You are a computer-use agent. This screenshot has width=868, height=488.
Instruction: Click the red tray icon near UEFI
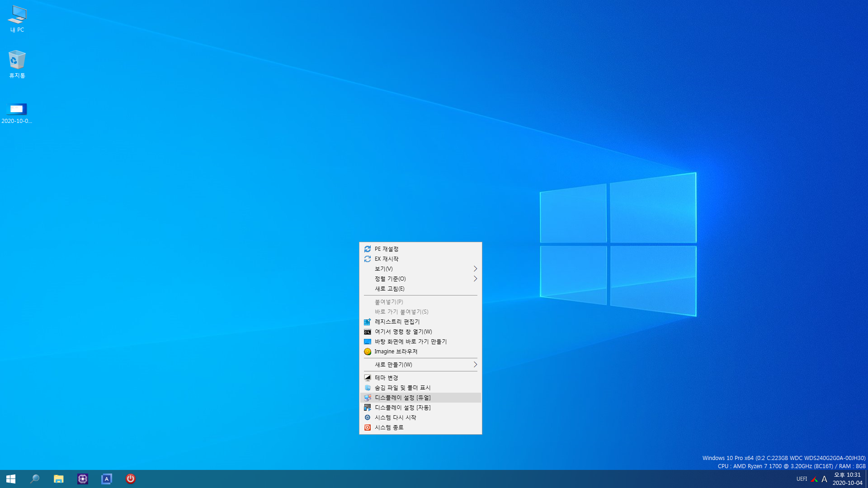pos(814,479)
